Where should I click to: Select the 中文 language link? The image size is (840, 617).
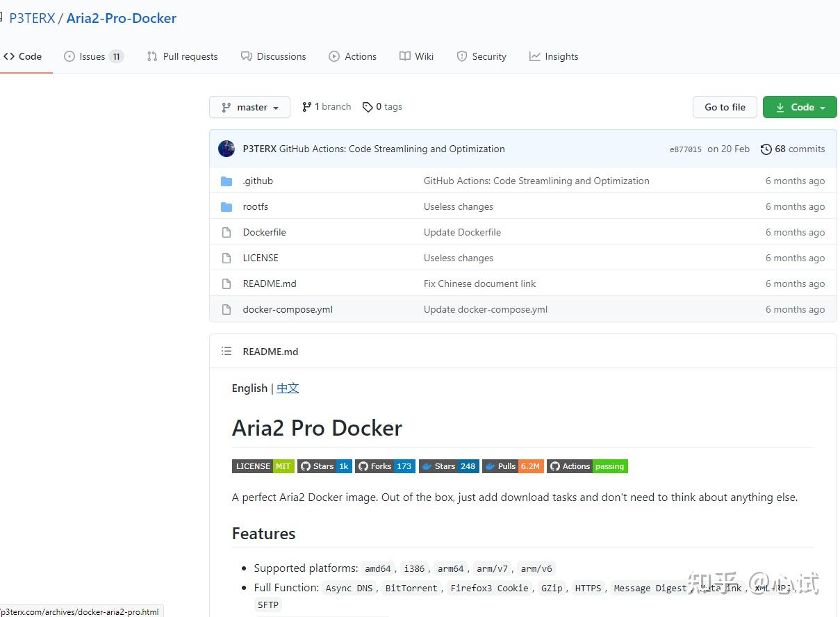point(287,388)
